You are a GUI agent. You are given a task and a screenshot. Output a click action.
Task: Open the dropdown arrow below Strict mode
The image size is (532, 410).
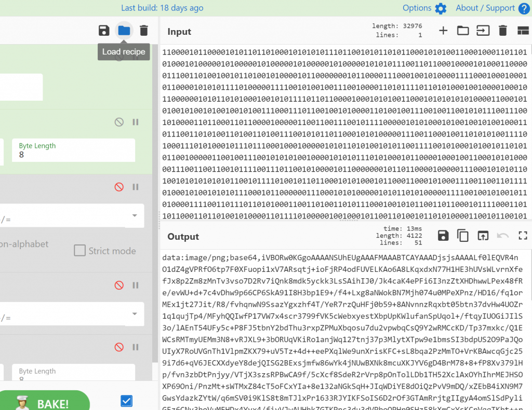(x=135, y=314)
